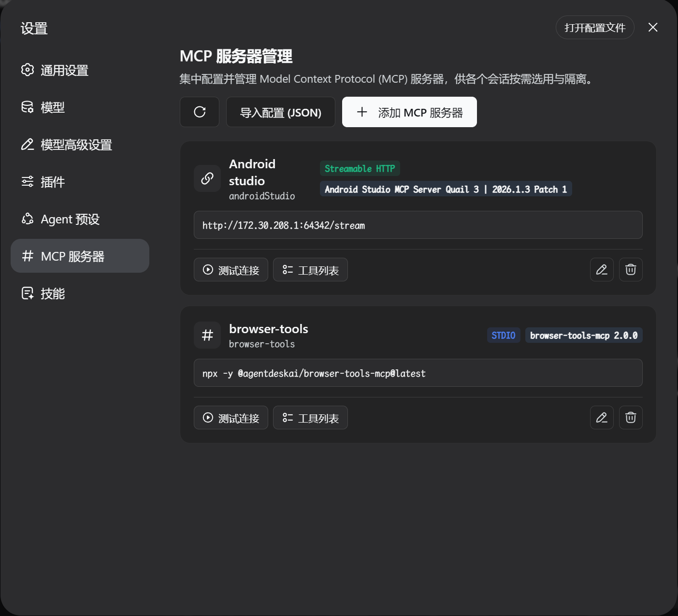Image resolution: width=678 pixels, height=616 pixels.
Task: Click the androidStudio identifier text
Action: [262, 196]
